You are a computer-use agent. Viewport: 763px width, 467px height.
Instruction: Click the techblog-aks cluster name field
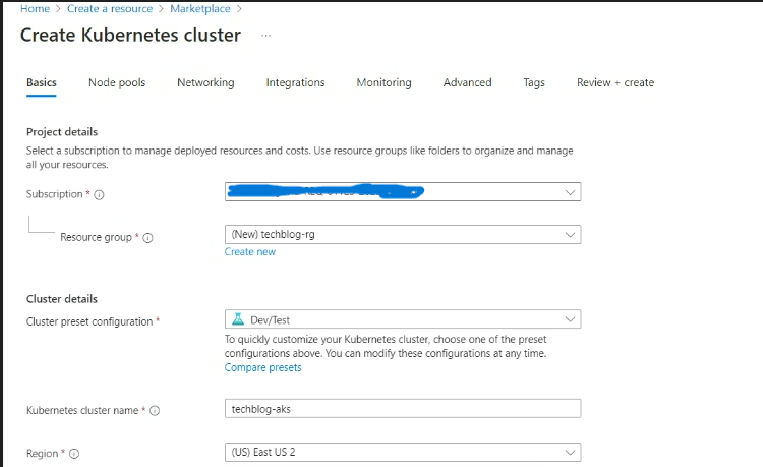click(403, 409)
